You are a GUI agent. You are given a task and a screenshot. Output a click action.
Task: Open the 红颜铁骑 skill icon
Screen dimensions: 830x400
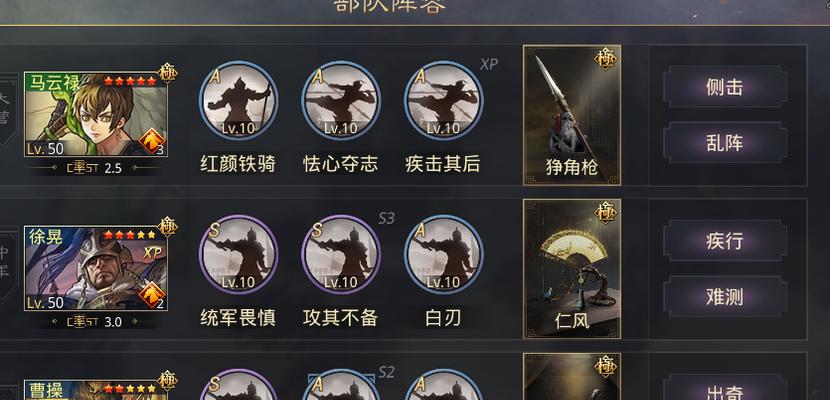(x=238, y=101)
